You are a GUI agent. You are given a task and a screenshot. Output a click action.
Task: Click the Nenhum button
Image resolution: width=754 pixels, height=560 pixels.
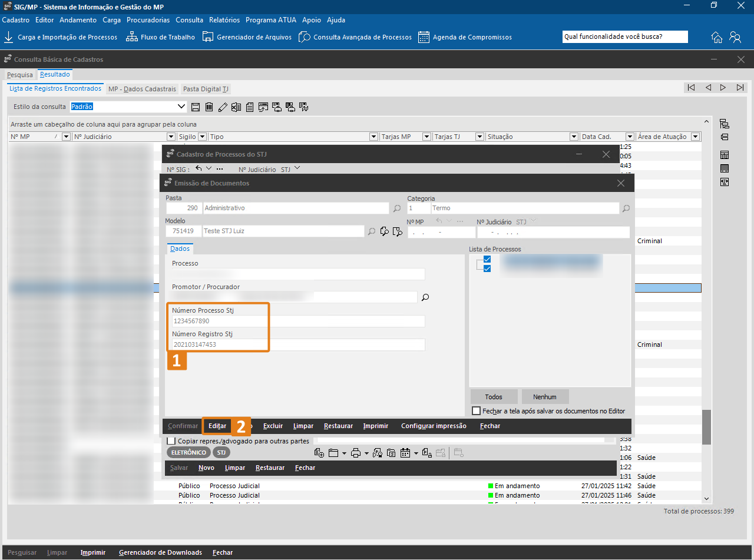click(x=544, y=397)
